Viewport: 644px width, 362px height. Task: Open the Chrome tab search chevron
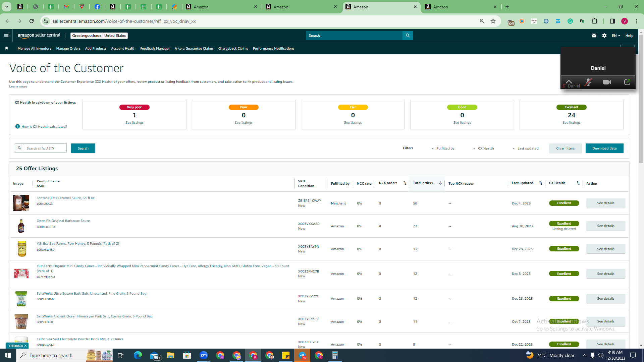point(7,7)
